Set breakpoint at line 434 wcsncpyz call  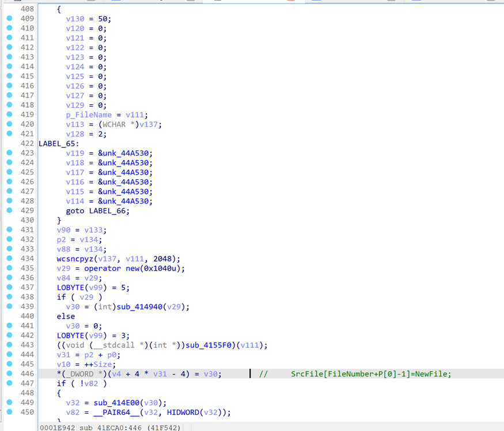point(9,259)
